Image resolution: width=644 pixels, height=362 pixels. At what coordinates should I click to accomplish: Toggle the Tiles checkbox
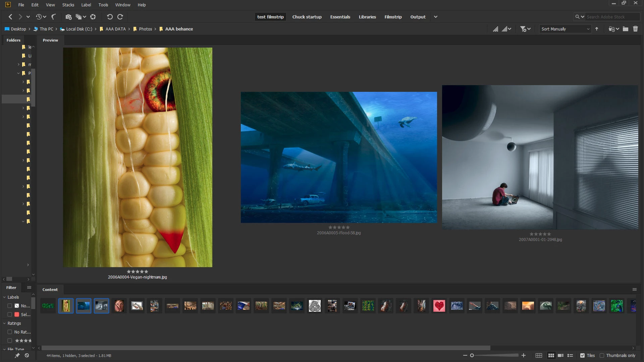coord(583,356)
